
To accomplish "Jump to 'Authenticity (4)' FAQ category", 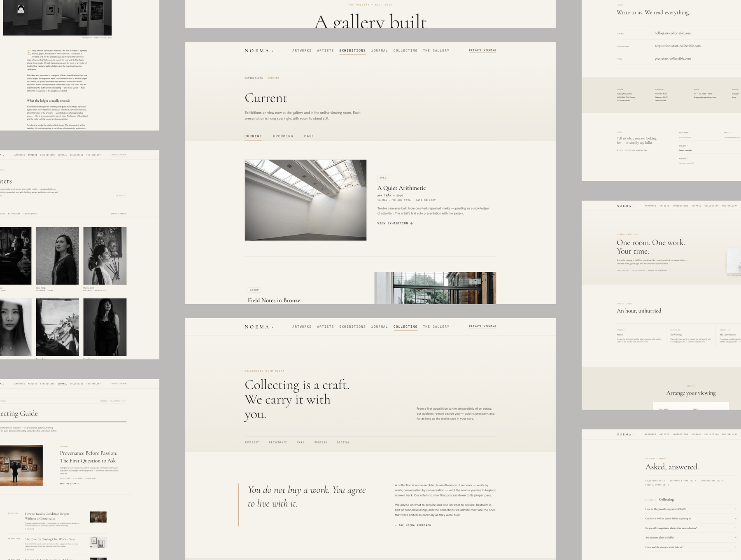I will coord(712,481).
